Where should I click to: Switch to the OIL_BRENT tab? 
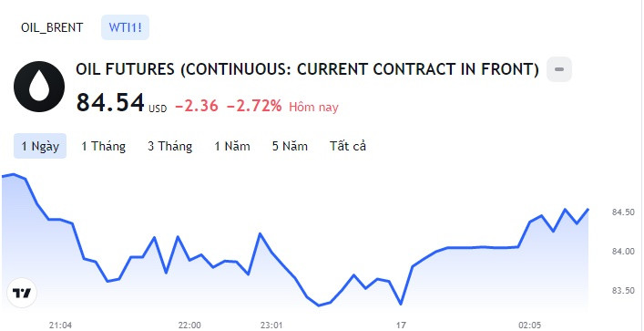(52, 27)
